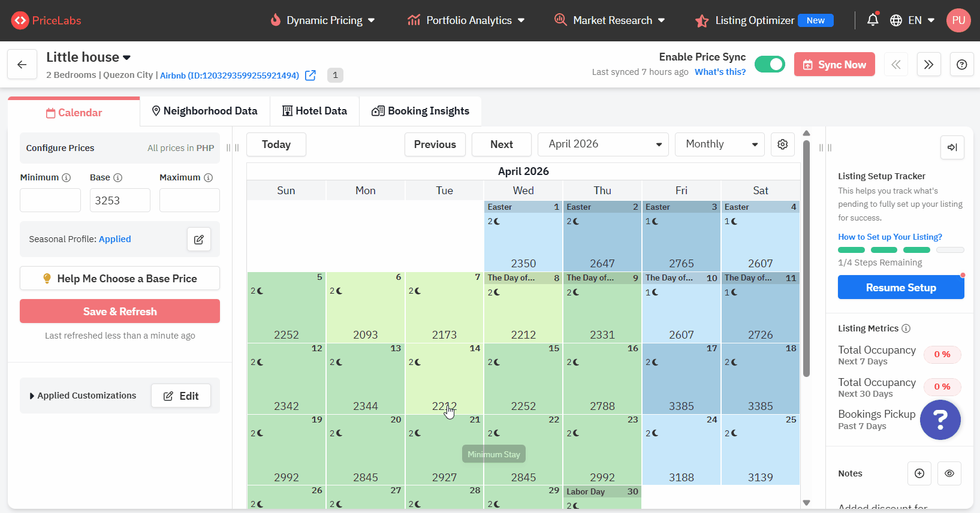This screenshot has width=980, height=513.
Task: Open the Booking Insights tab
Action: [x=420, y=111]
